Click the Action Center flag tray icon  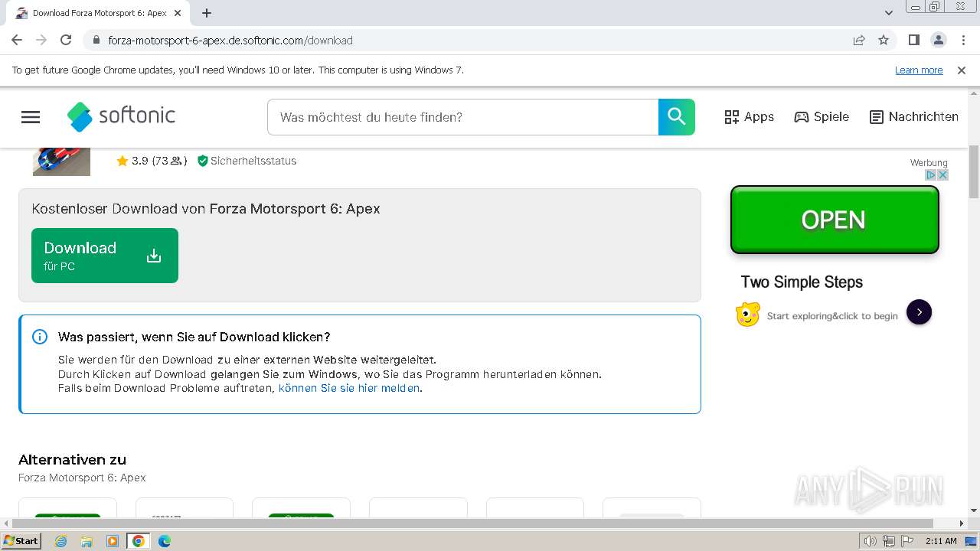907,541
